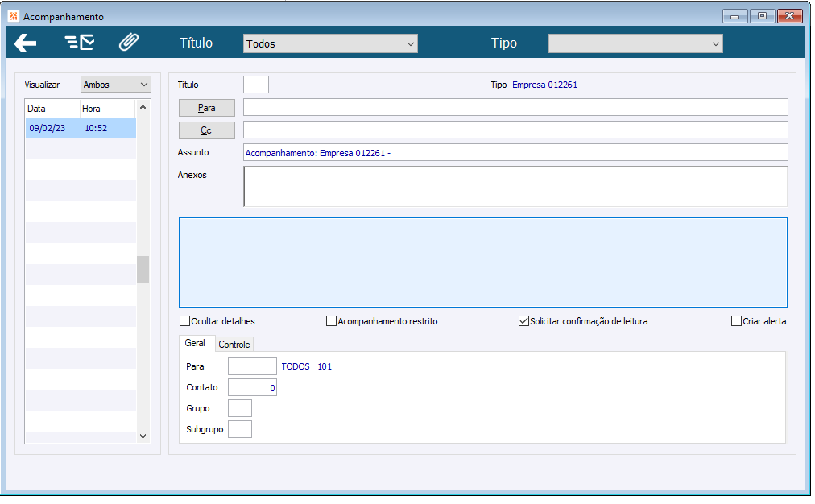Close the Acompanhamento window
The image size is (815, 504).
[x=789, y=16]
